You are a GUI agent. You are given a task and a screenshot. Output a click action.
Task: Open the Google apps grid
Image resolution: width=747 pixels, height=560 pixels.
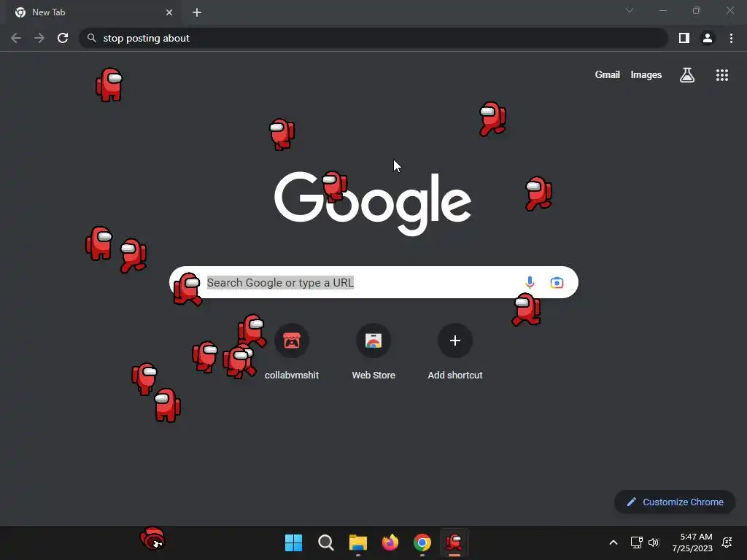(722, 75)
